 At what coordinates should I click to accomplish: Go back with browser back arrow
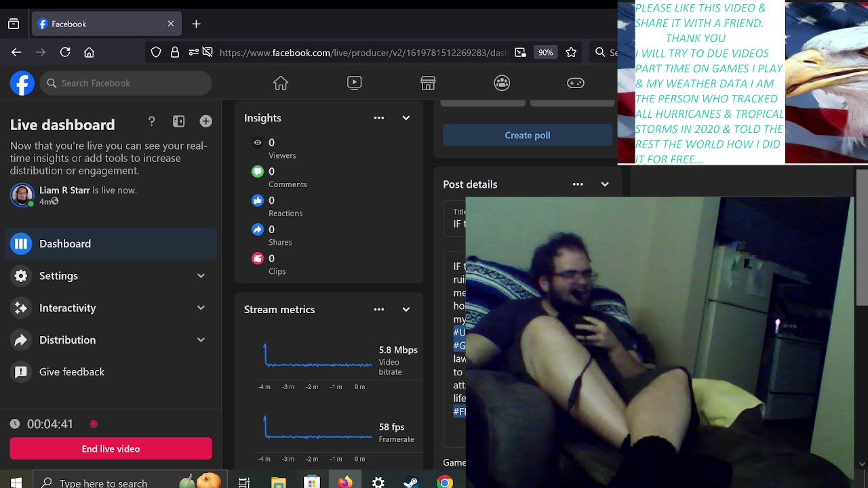coord(16,52)
